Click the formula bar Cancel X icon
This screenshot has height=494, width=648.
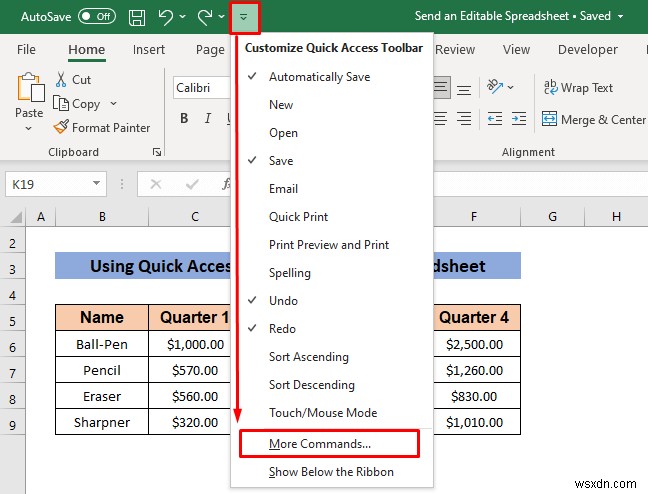(156, 184)
